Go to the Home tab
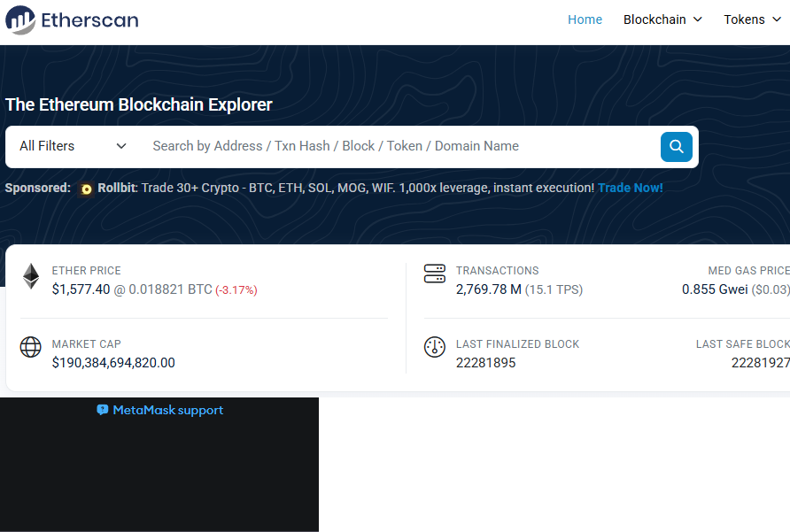Image resolution: width=790 pixels, height=532 pixels. point(585,19)
